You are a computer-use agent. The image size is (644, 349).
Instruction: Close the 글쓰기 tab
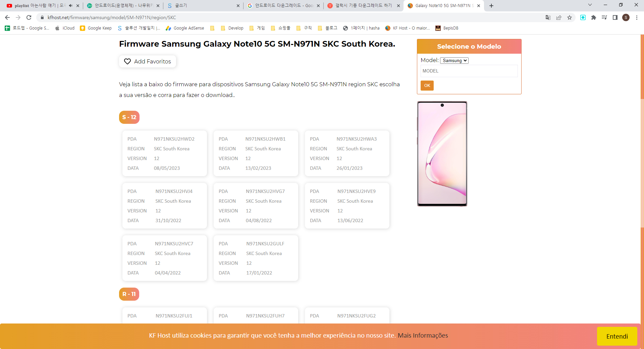coord(238,6)
